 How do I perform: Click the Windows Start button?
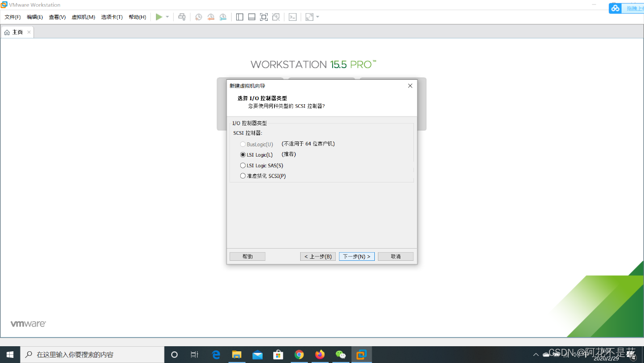[x=10, y=354]
